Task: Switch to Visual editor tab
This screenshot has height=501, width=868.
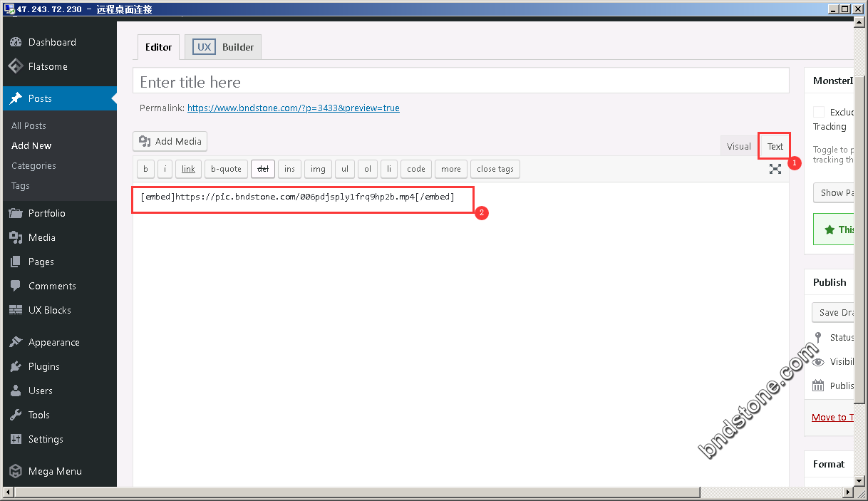Action: coord(738,146)
